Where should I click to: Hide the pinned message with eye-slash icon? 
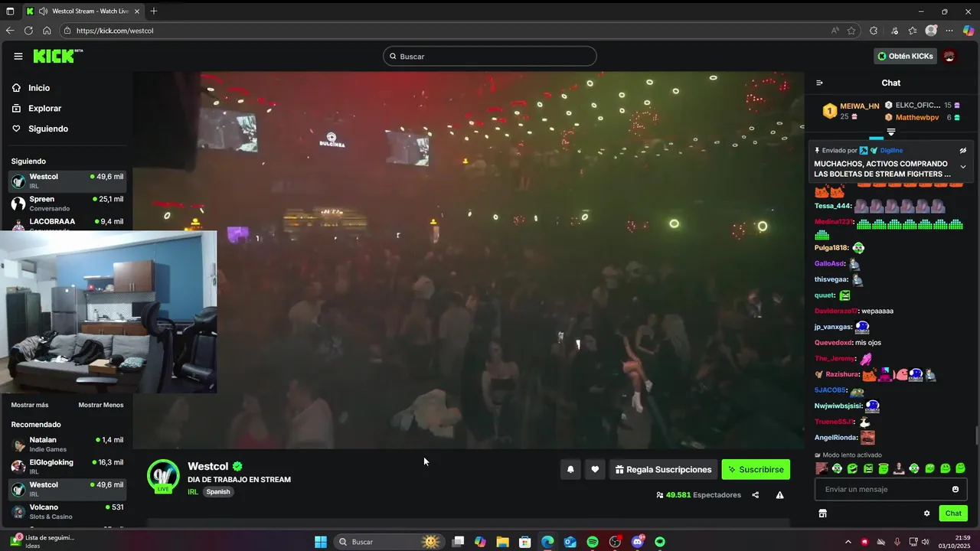pyautogui.click(x=963, y=151)
